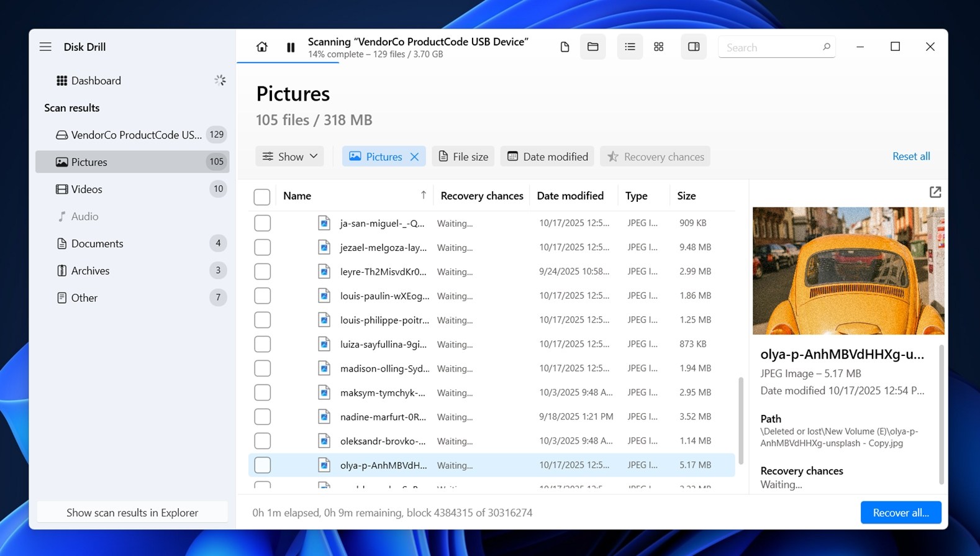
Task: Click Reset all filters link
Action: (x=911, y=156)
